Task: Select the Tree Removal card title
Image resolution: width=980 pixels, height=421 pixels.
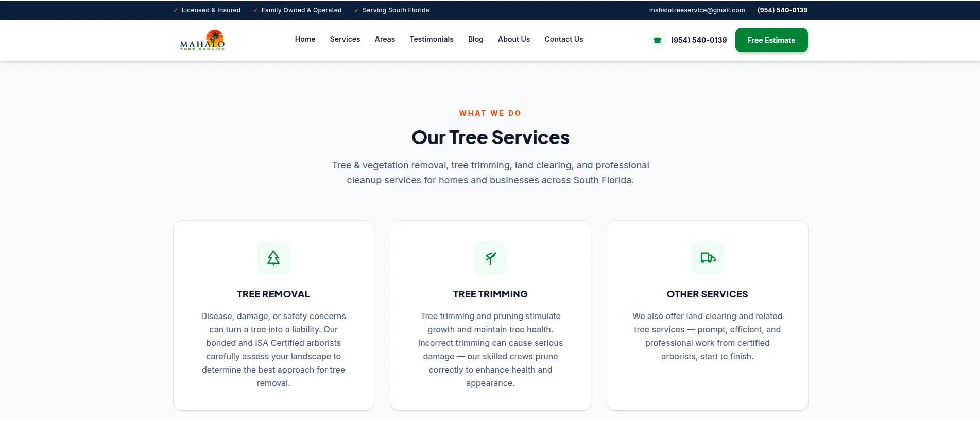Action: 273,294
